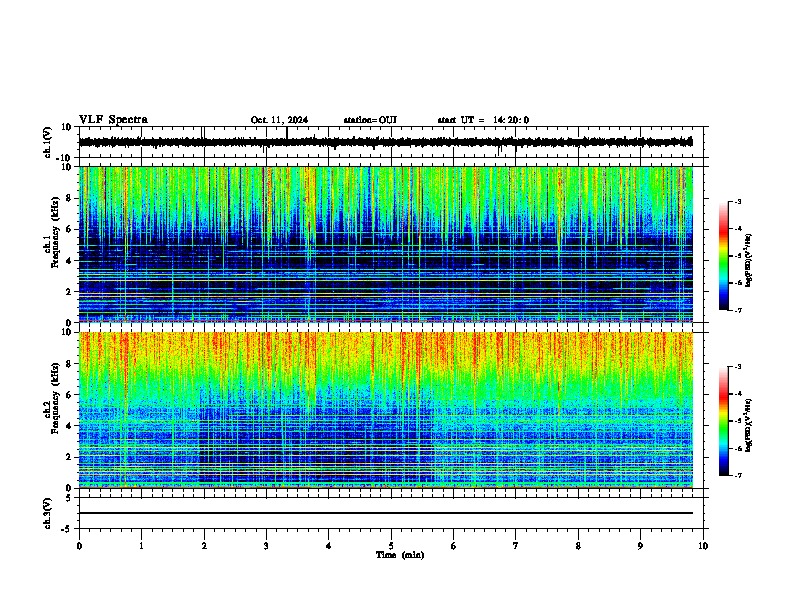
Task: Click the "4" kHz tick of ch.1 spectrogram
Action: click(x=70, y=261)
